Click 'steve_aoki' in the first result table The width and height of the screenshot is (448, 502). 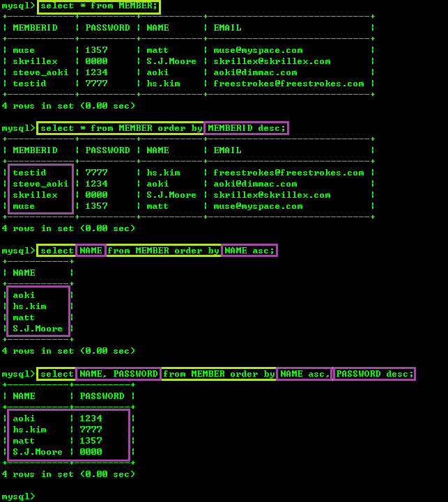point(40,72)
